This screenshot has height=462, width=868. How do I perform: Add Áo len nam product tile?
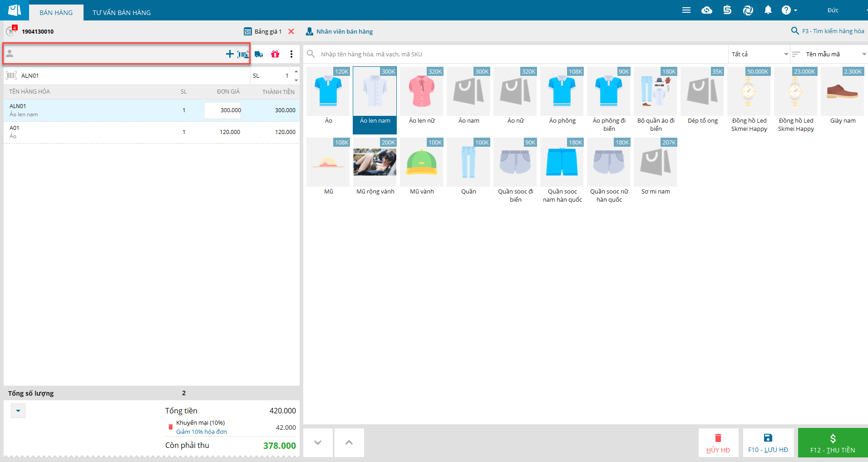click(x=375, y=100)
